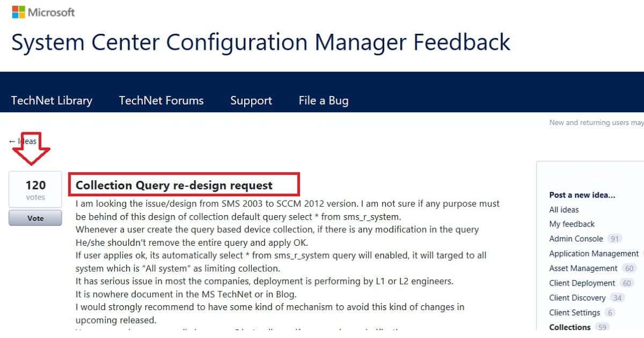Screen dimensions: 644x338
Task: Choose Client Deployment category
Action: click(582, 283)
